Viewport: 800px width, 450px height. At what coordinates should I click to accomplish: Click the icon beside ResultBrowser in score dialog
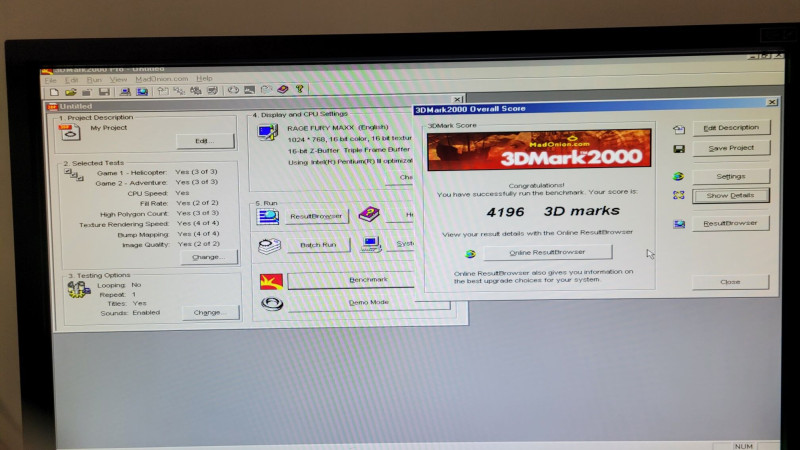tap(679, 224)
